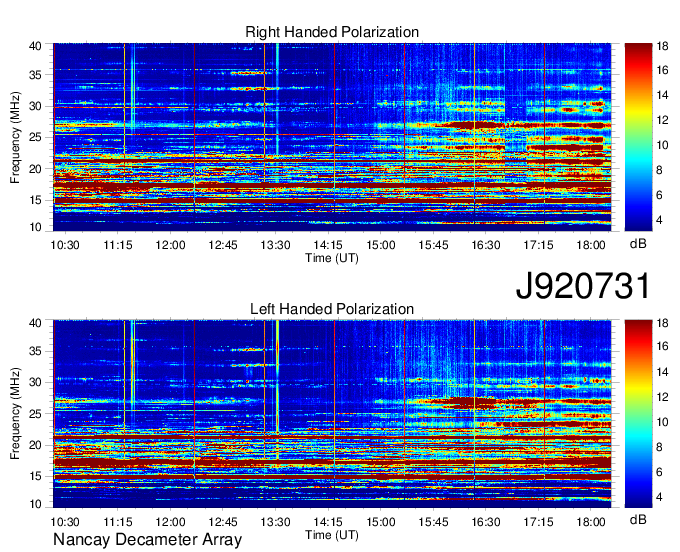Click the bottom plot's 'Frequency (MHz)' axis label
This screenshot has height=552, width=680.
(15, 414)
